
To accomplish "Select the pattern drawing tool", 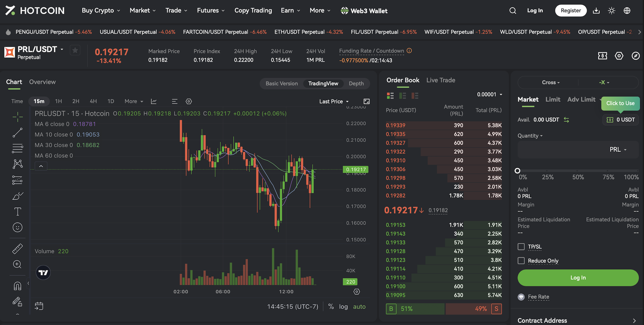I will 18,164.
